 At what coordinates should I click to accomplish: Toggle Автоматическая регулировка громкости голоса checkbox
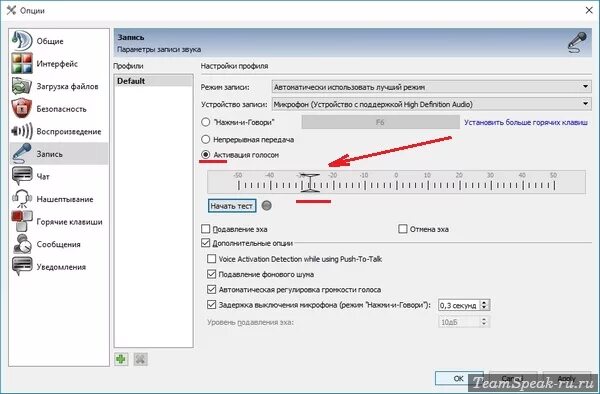click(x=211, y=290)
